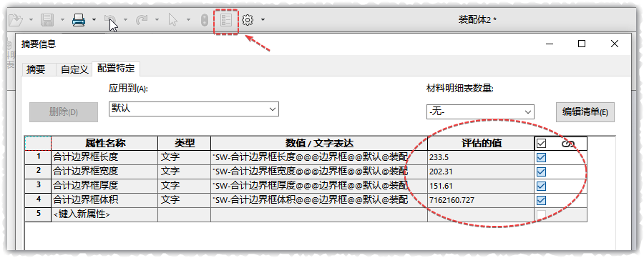The width and height of the screenshot is (644, 258).
Task: Click the type cell for 合计边界框宽度
Action: [185, 172]
